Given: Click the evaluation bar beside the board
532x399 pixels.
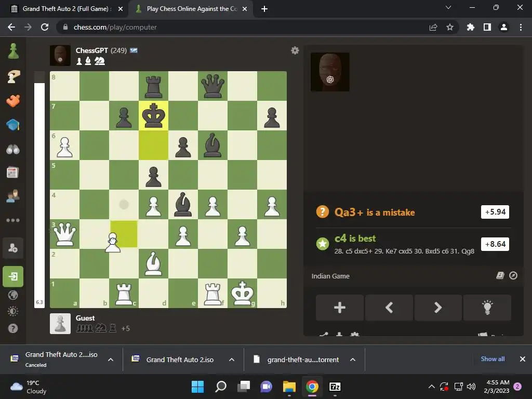Looking at the screenshot, I should (39, 189).
